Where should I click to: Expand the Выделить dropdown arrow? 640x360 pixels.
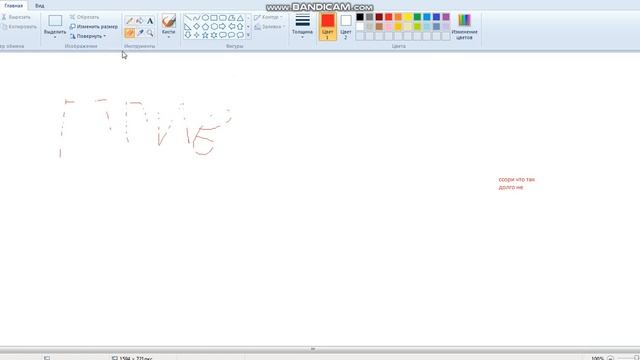pos(55,38)
